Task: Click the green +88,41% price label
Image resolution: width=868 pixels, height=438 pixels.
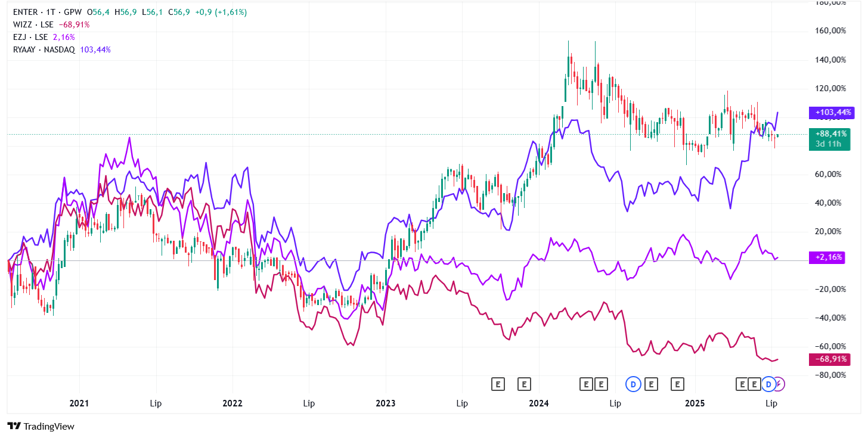Action: click(x=830, y=133)
